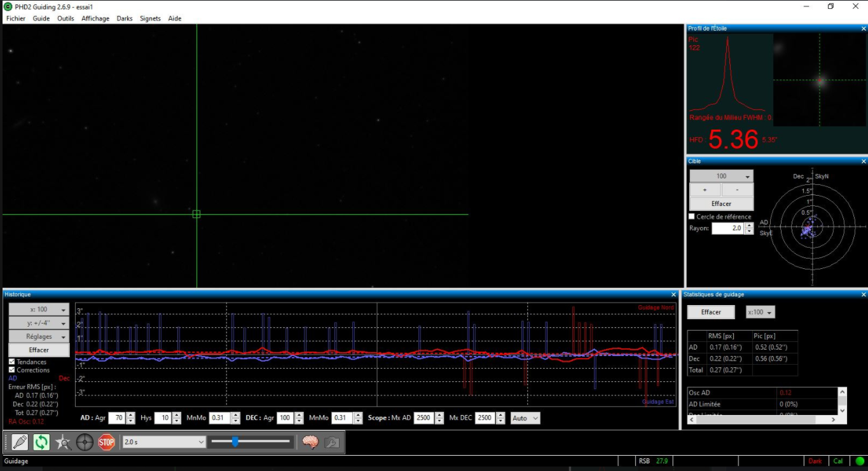The width and height of the screenshot is (868, 471).
Task: Click the Rayon input field
Action: (728, 228)
